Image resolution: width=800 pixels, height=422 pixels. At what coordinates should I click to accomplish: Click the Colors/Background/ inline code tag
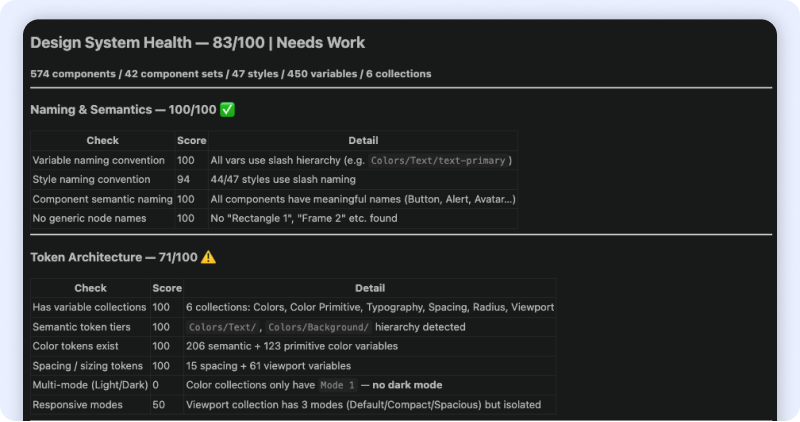(x=318, y=327)
